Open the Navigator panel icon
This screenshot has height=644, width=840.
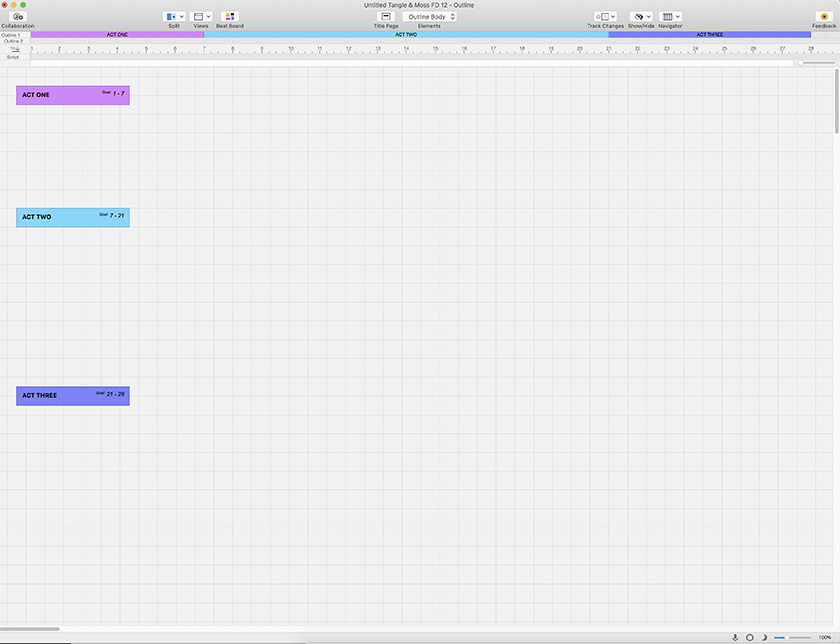coord(667,17)
